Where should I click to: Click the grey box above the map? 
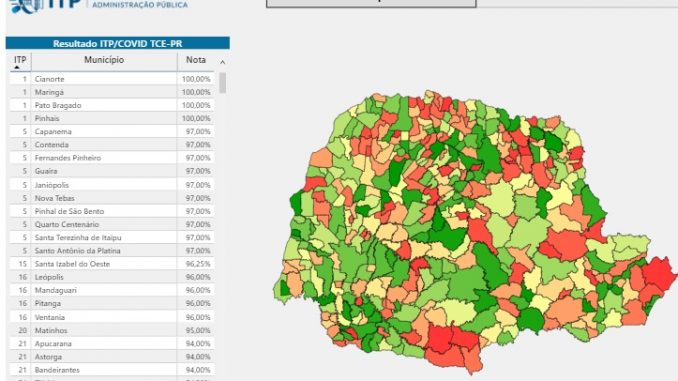[371, 3]
